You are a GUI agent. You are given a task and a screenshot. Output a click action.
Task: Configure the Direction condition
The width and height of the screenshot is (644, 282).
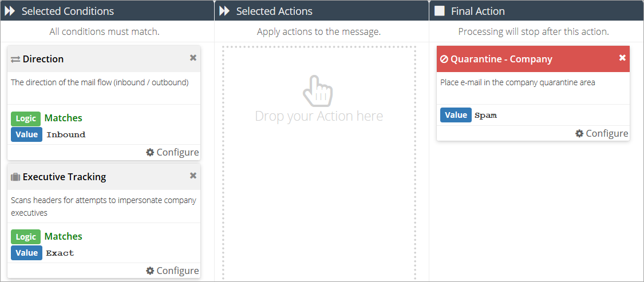click(172, 152)
